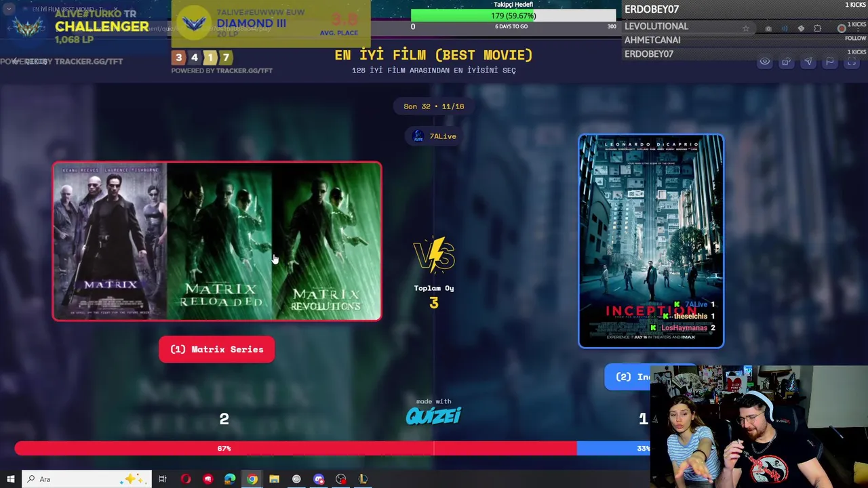Screen dimensions: 868x488
Task: Open the puzzle-piece extensions menu
Action: [x=817, y=28]
